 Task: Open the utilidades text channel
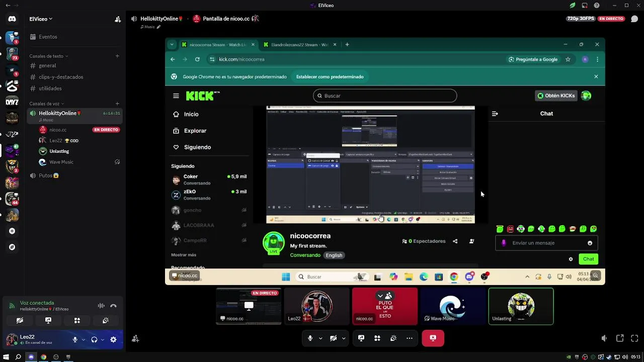tap(74, 88)
